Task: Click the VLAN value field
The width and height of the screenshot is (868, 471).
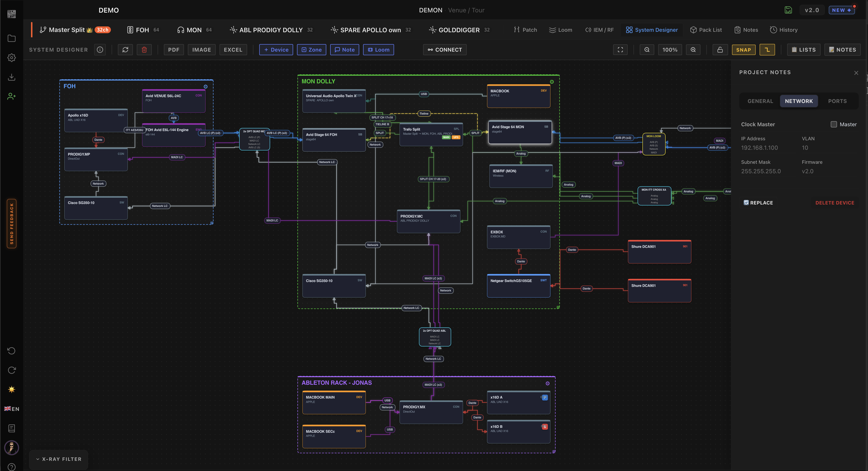Action: [x=829, y=148]
